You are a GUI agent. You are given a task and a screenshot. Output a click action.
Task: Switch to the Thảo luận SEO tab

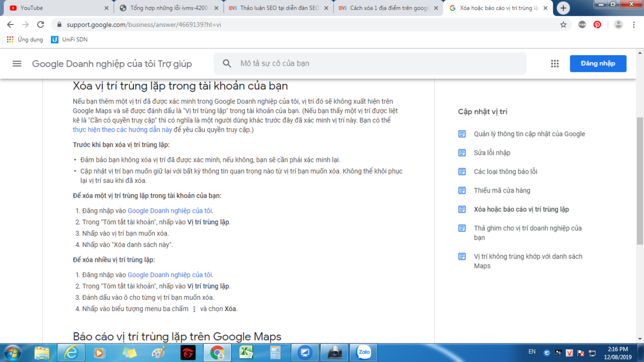276,8
